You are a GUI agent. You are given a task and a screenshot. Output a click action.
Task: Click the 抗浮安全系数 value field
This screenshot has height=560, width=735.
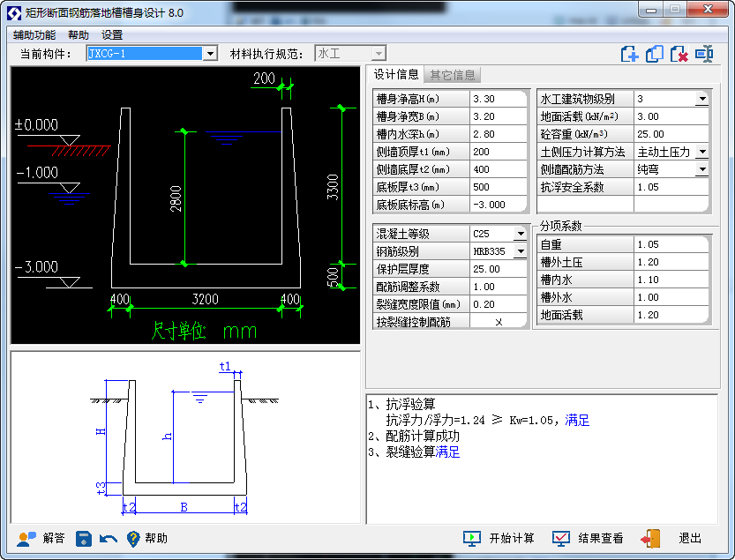click(671, 187)
